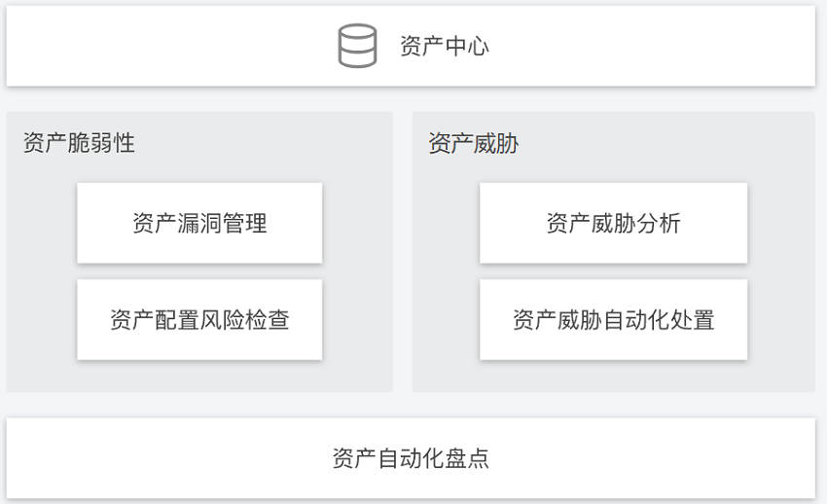Open the 资产威胁自动化处置 card
This screenshot has width=827, height=504.
pyautogui.click(x=613, y=319)
